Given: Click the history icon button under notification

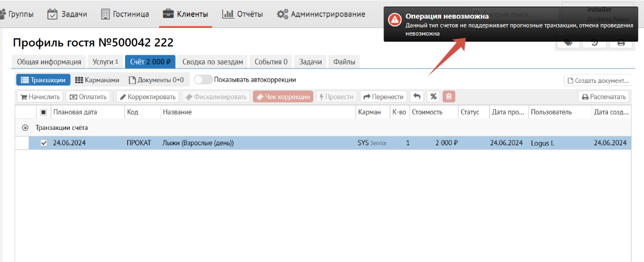Looking at the screenshot, I should (x=595, y=42).
